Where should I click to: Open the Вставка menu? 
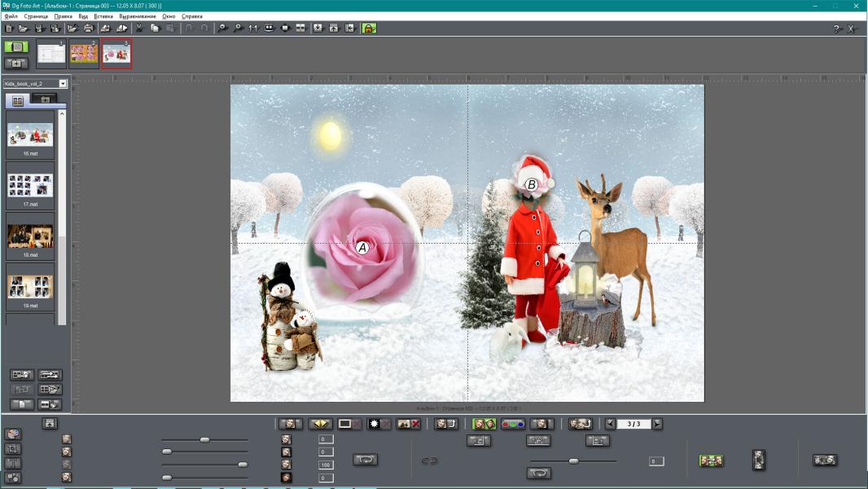[x=103, y=16]
